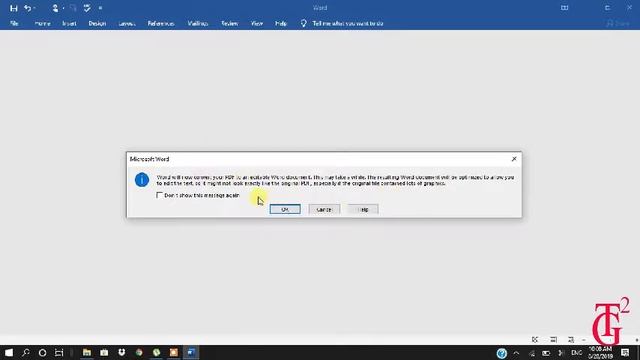Screen dimensions: 640x360
Task: Click the Help button in the dialog
Action: click(363, 209)
